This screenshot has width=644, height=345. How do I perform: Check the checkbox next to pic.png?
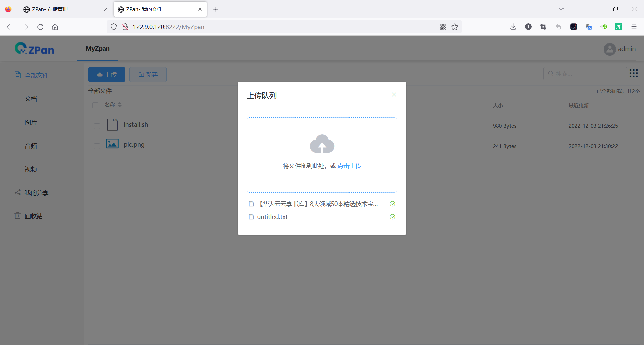click(97, 146)
